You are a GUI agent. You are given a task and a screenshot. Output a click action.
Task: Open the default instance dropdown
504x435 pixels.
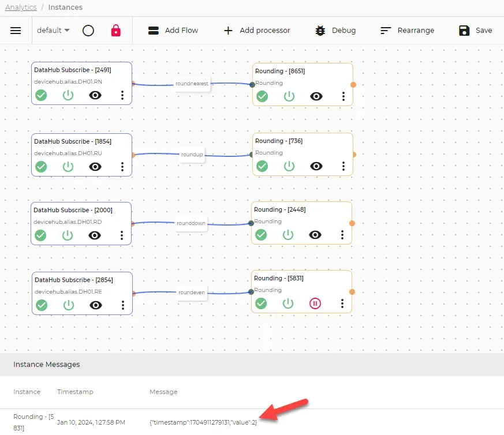coord(53,30)
